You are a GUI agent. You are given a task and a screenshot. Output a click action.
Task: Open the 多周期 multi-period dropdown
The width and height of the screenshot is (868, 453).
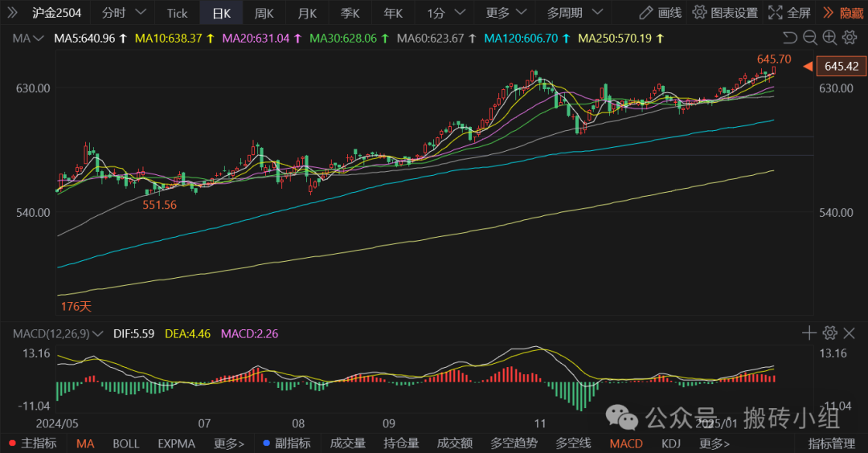coord(597,12)
